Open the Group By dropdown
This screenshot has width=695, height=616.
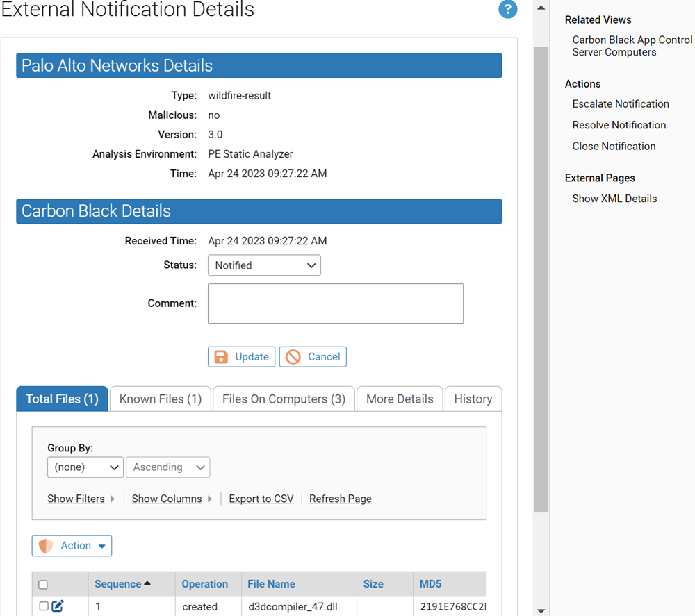click(x=85, y=467)
